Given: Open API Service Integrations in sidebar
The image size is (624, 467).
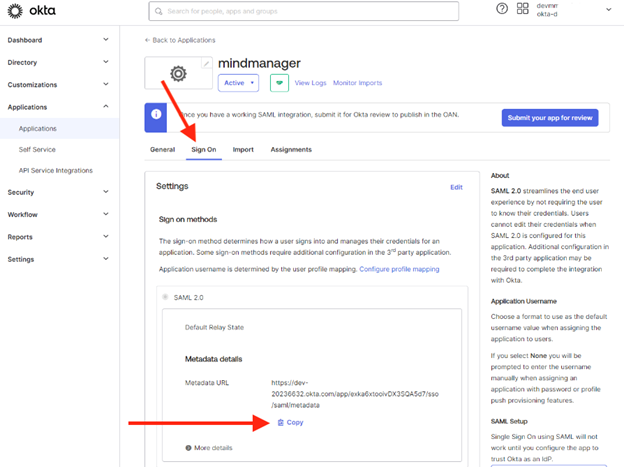Looking at the screenshot, I should click(56, 170).
